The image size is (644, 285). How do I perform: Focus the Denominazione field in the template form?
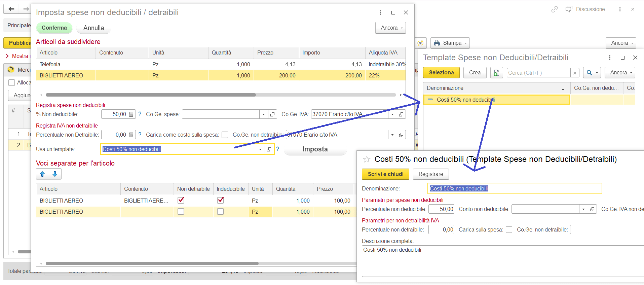tap(515, 189)
